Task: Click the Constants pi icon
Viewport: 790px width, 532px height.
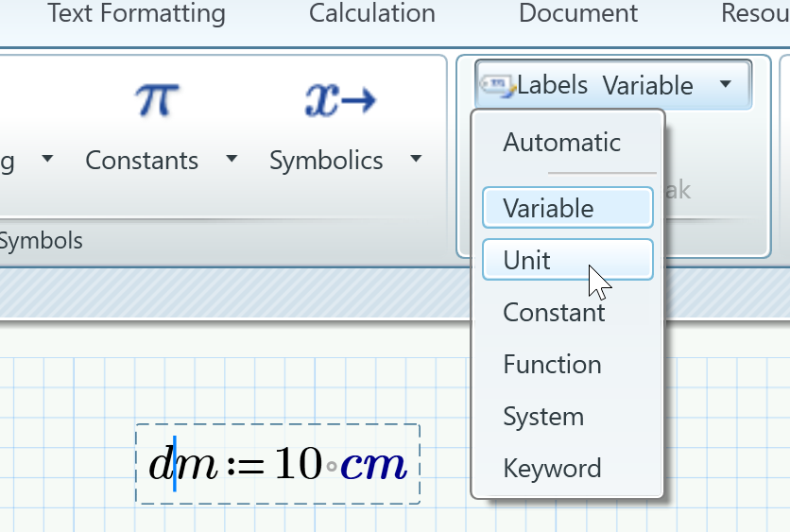Action: [x=156, y=99]
